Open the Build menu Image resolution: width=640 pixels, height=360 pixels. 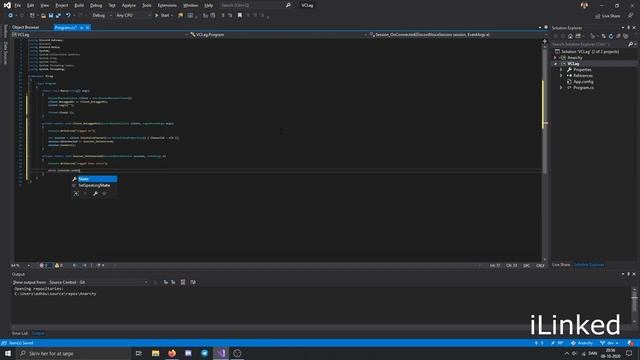pyautogui.click(x=79, y=5)
